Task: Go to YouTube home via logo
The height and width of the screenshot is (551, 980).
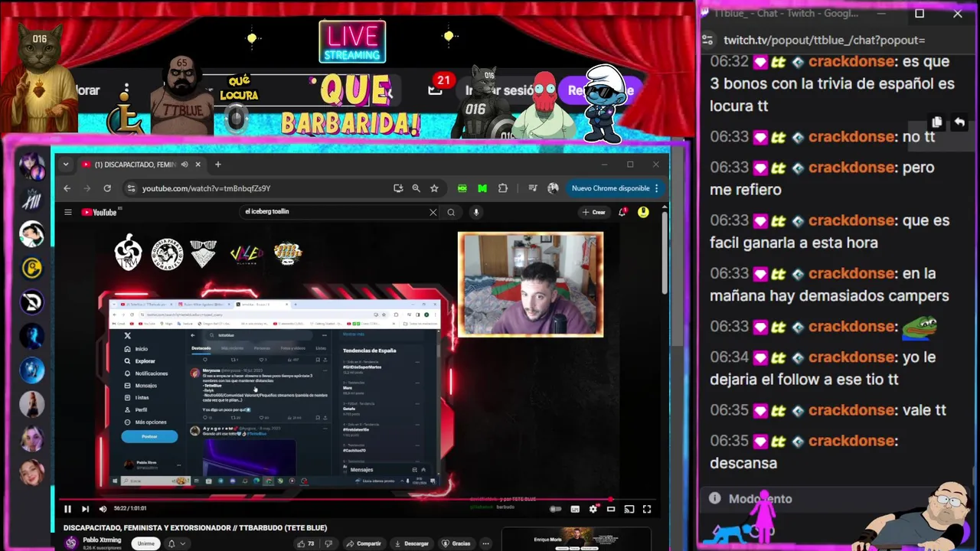Action: point(100,212)
